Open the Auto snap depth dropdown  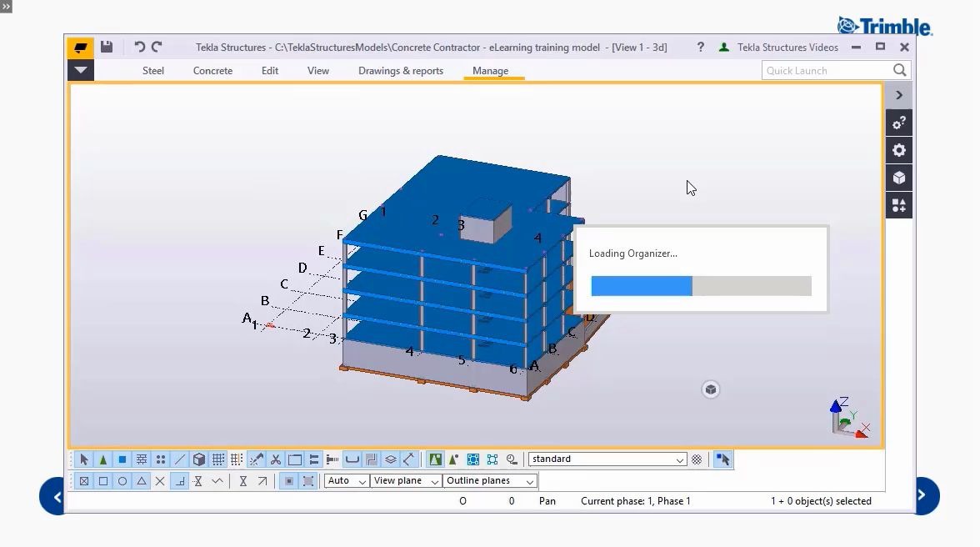pos(347,481)
